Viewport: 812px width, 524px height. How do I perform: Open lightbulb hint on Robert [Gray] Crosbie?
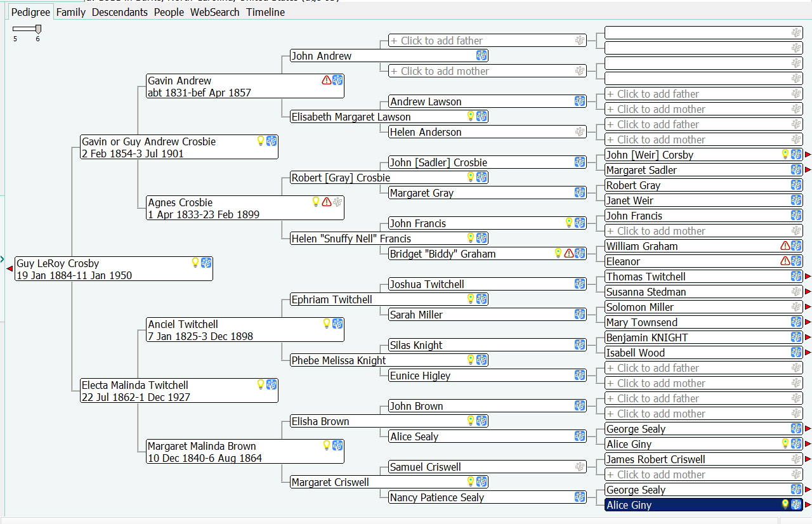471,177
